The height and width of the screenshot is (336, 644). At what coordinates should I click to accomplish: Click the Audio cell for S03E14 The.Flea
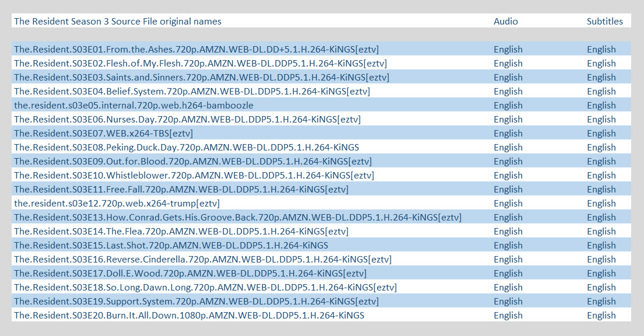tap(508, 231)
